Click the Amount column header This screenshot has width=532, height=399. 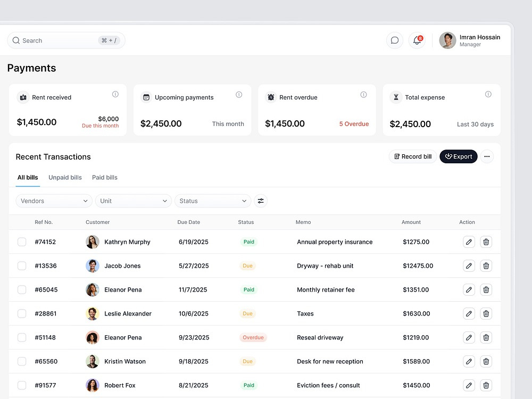point(411,222)
